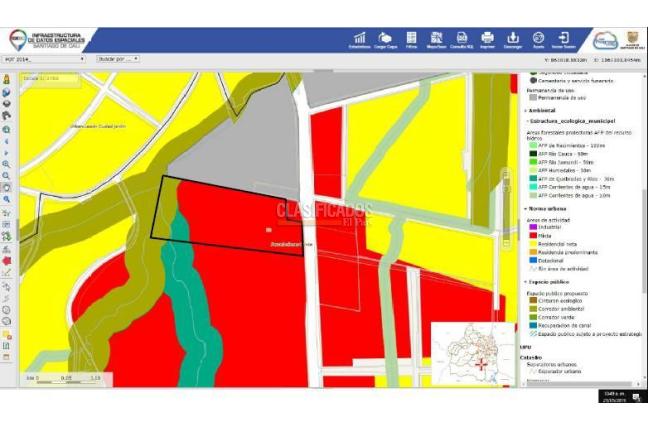This screenshot has height=430, width=648.
Task: Click the Iniciar Sesión login icon
Action: [x=564, y=40]
